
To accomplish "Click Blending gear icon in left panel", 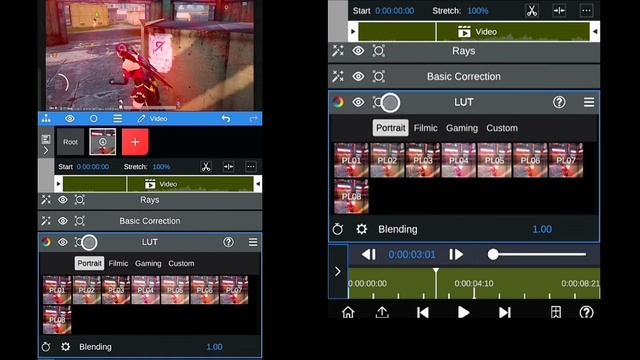I will coord(65,347).
